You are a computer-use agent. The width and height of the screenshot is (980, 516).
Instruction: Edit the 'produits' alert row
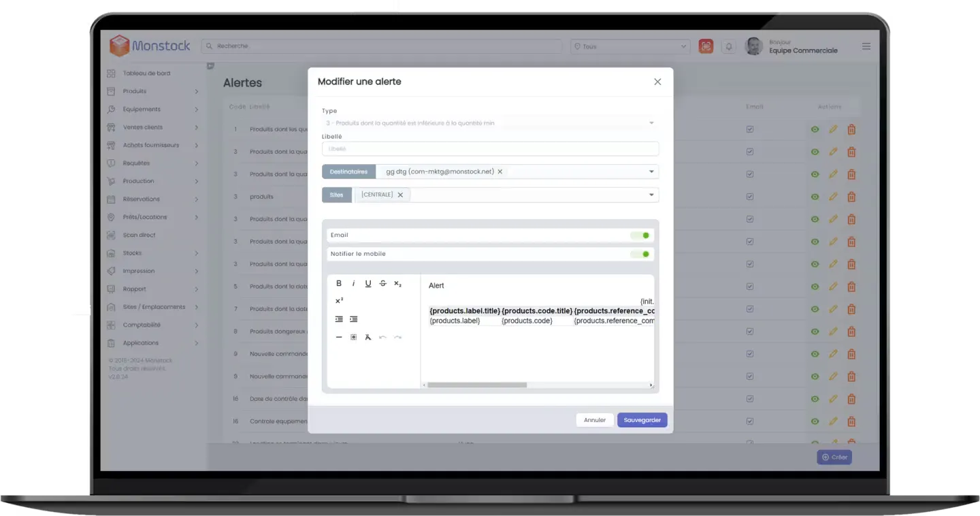click(x=833, y=197)
